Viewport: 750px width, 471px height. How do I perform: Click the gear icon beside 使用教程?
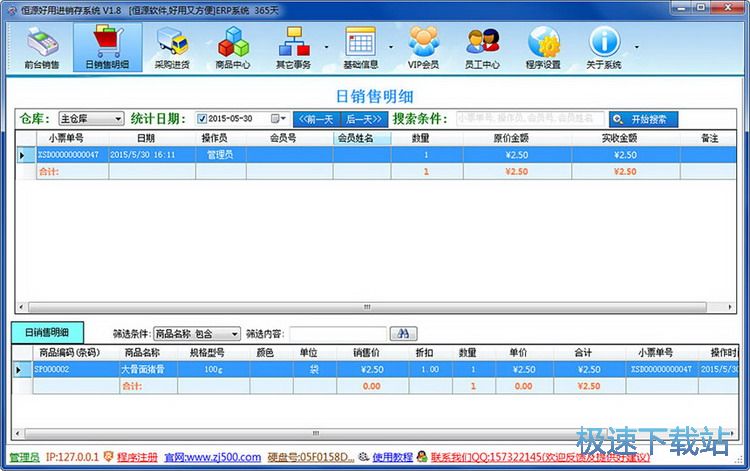coord(364,457)
